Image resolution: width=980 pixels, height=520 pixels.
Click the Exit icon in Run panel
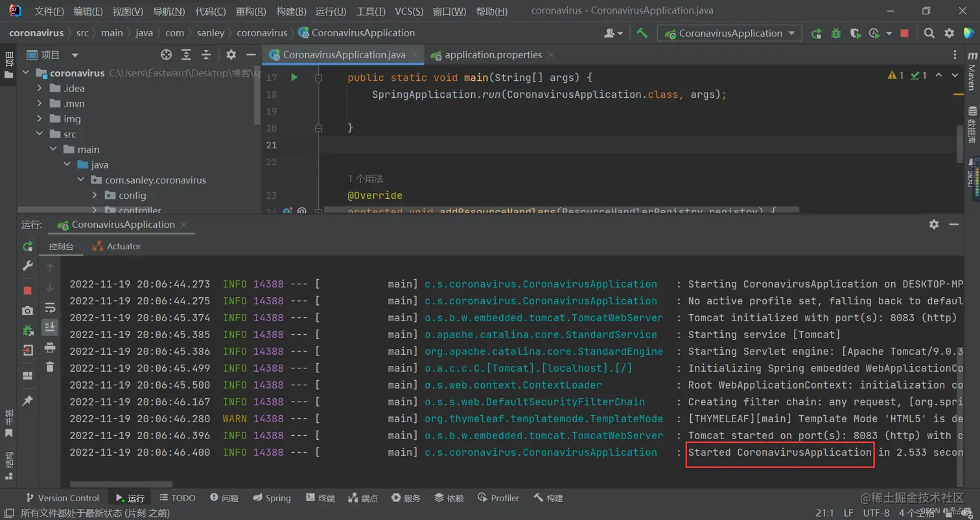(x=28, y=350)
